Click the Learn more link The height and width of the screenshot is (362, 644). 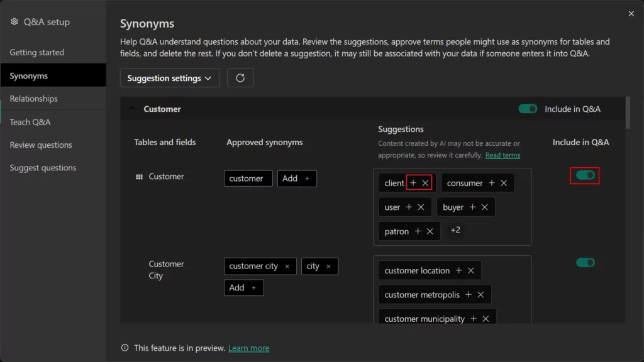coord(248,348)
